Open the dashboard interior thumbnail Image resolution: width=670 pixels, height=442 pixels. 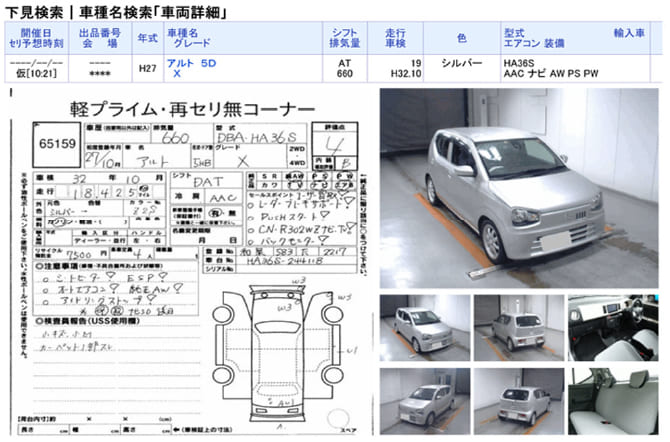613,327
